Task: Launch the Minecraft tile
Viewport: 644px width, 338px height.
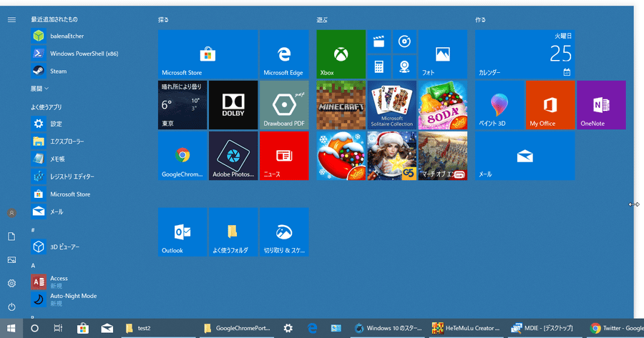Action: 341,105
